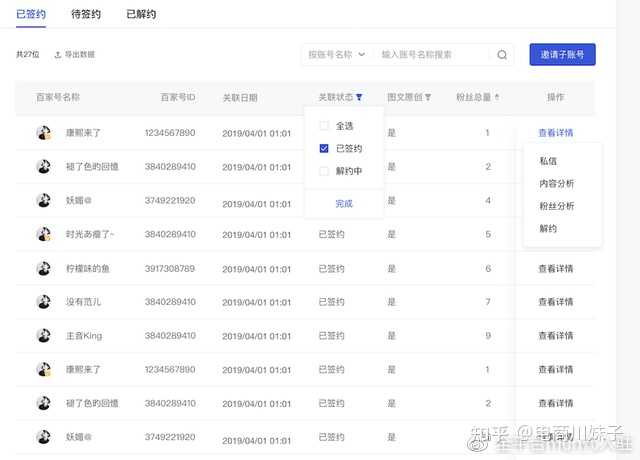Image resolution: width=640 pixels, height=460 pixels.
Task: Uncheck the 已签约 filter checkbox
Action: pyautogui.click(x=324, y=148)
